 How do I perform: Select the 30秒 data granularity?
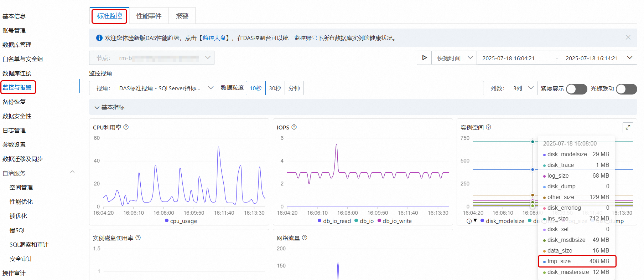coord(275,88)
